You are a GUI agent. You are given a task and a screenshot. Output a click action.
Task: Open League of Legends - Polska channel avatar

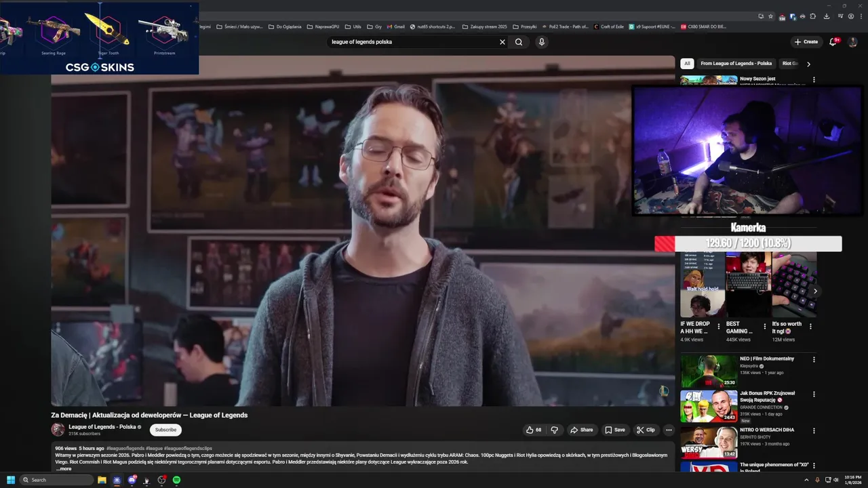(x=58, y=430)
